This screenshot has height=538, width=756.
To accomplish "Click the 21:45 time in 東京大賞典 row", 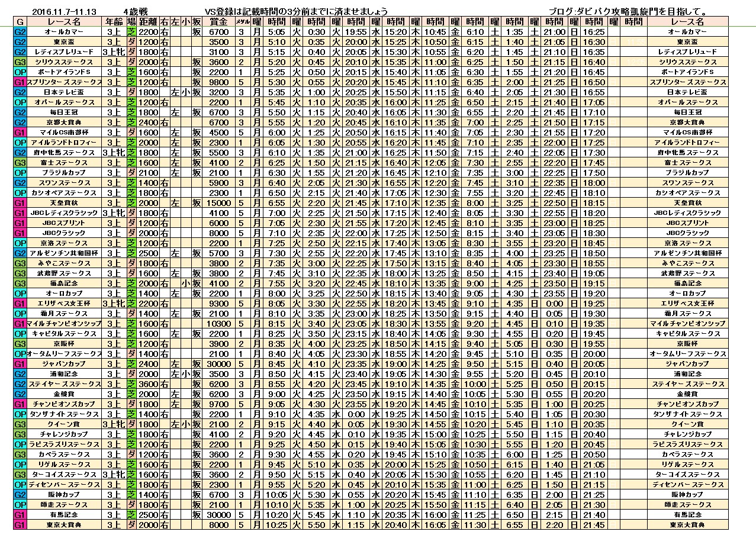I will (594, 524).
